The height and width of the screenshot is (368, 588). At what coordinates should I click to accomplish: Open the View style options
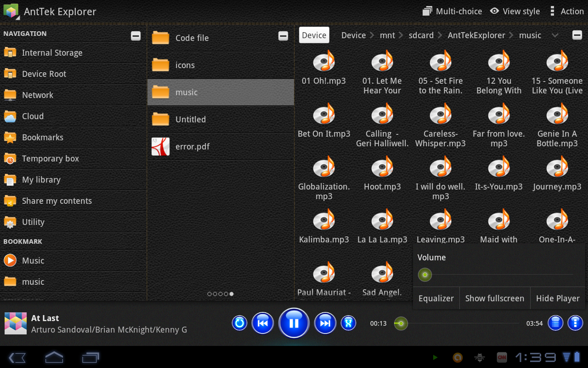tap(514, 11)
